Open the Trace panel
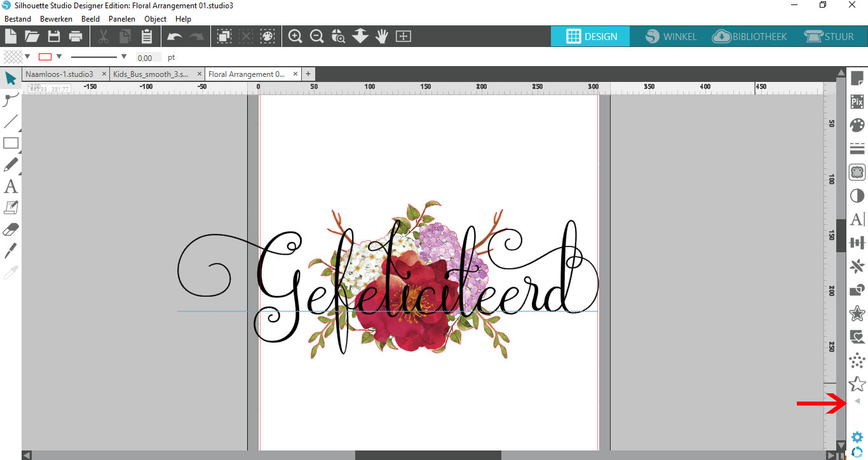Screen dimensions: 868x460 coord(857,172)
